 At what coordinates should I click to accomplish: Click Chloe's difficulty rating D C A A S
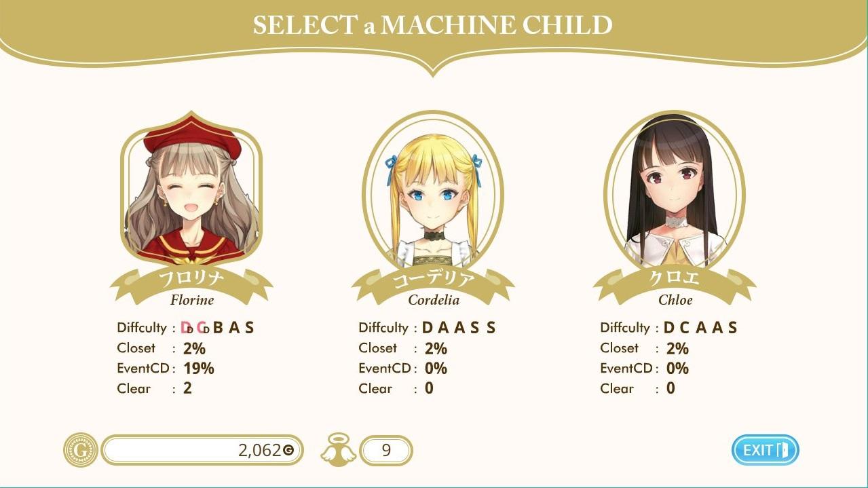pos(700,328)
